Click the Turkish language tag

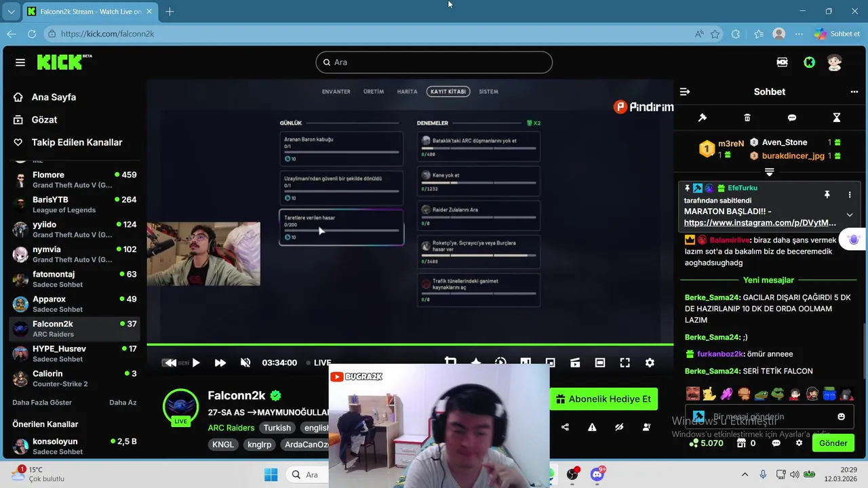(x=277, y=428)
